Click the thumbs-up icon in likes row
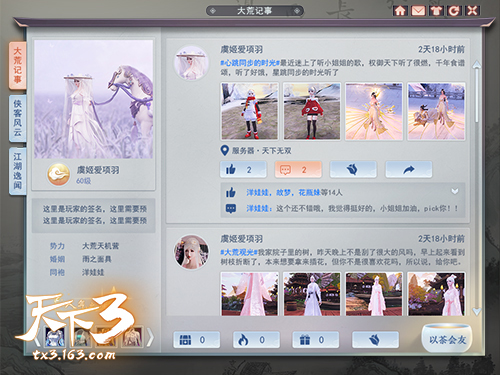This screenshot has height=375, width=500. (231, 192)
